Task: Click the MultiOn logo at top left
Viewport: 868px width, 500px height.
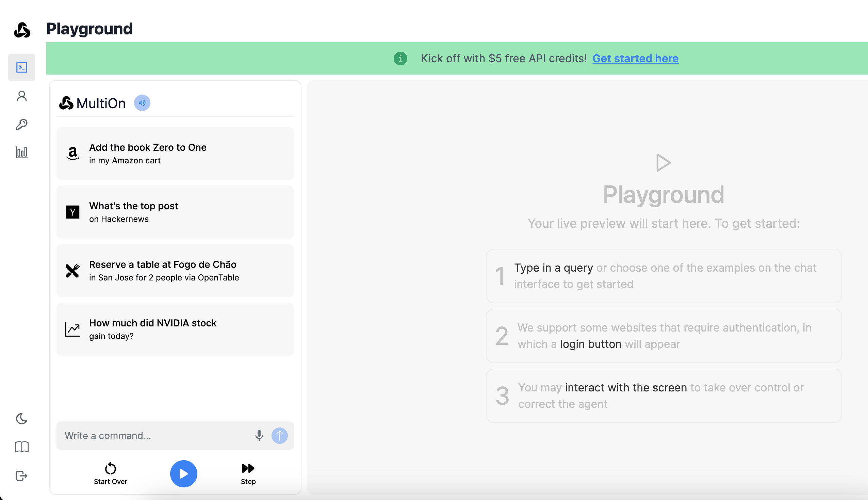Action: tap(22, 30)
